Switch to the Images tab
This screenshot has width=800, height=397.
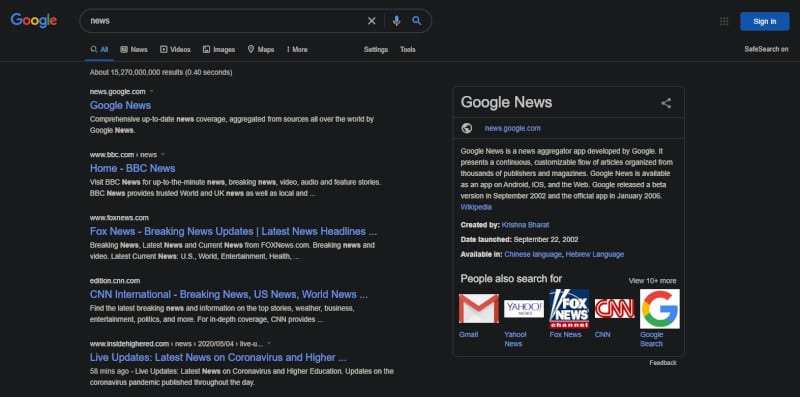point(219,49)
